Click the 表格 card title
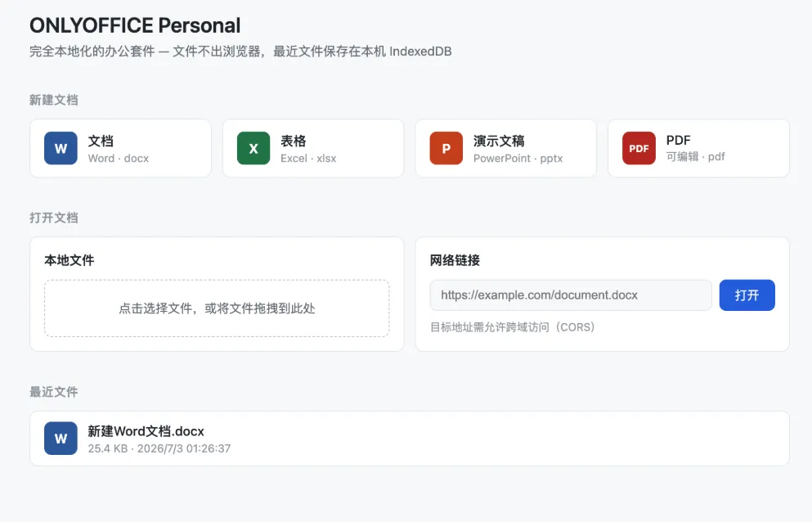 [x=293, y=141]
